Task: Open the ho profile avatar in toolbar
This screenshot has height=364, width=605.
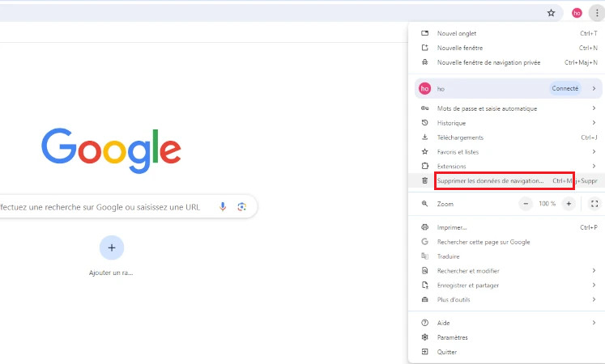Action: pos(577,13)
